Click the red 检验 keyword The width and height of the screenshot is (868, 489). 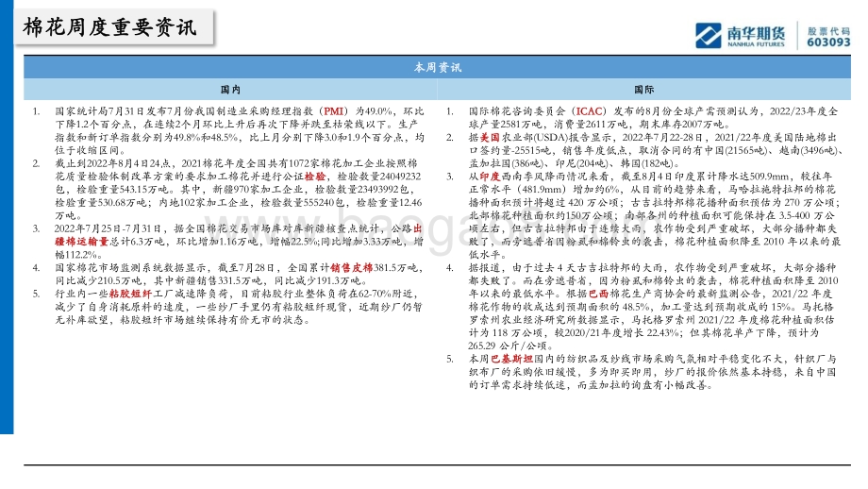pos(315,177)
